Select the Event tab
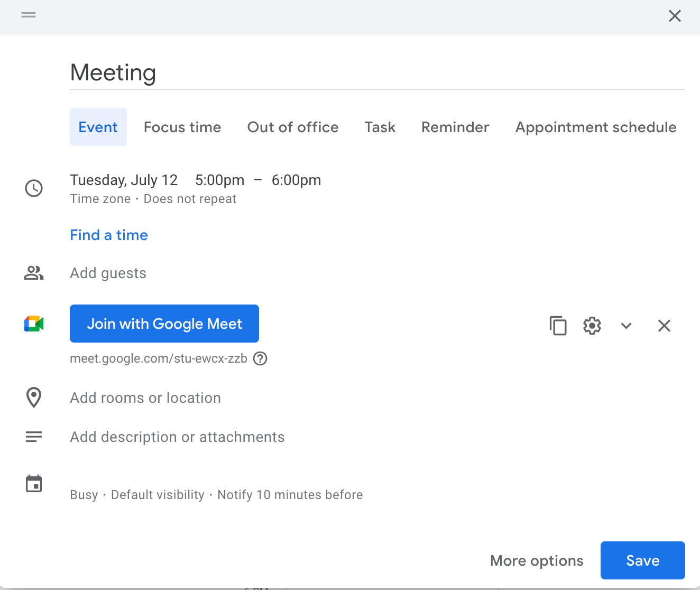Screen dimensions: 700x590 point(98,127)
